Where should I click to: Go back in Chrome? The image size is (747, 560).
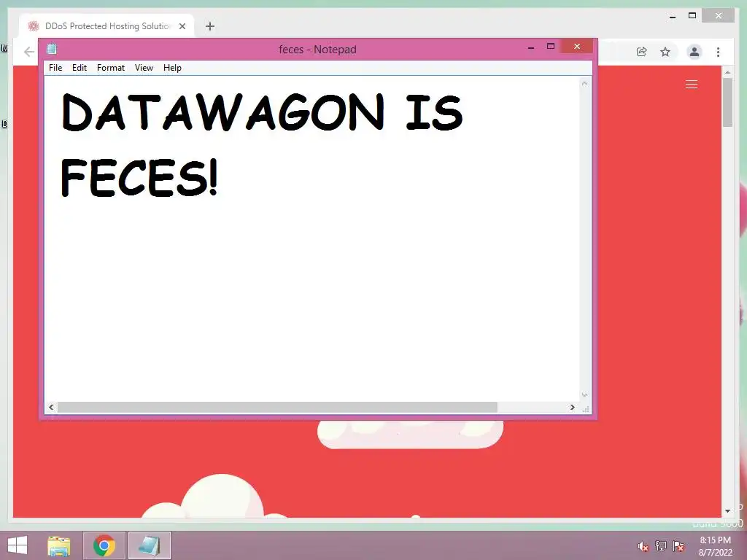(29, 52)
